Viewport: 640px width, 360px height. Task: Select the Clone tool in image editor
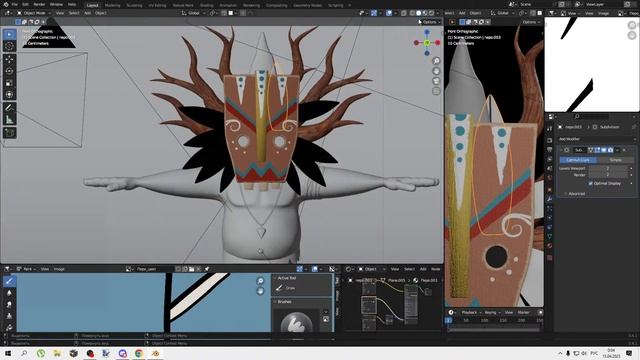click(9, 316)
